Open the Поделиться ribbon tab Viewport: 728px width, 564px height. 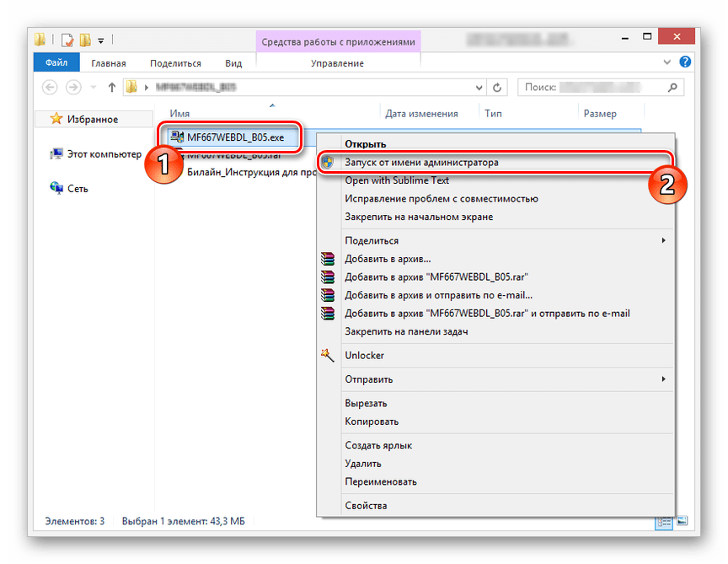coord(175,63)
